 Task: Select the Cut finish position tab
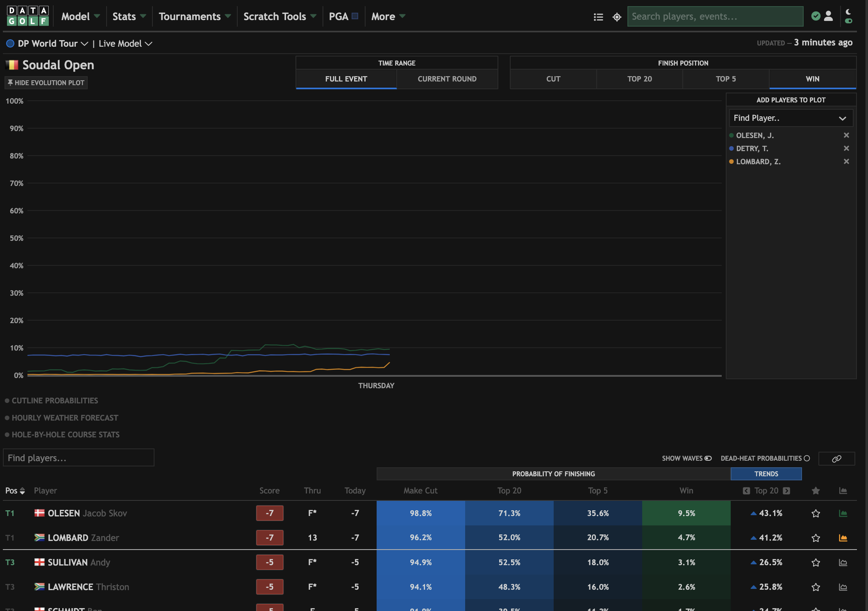click(x=553, y=79)
